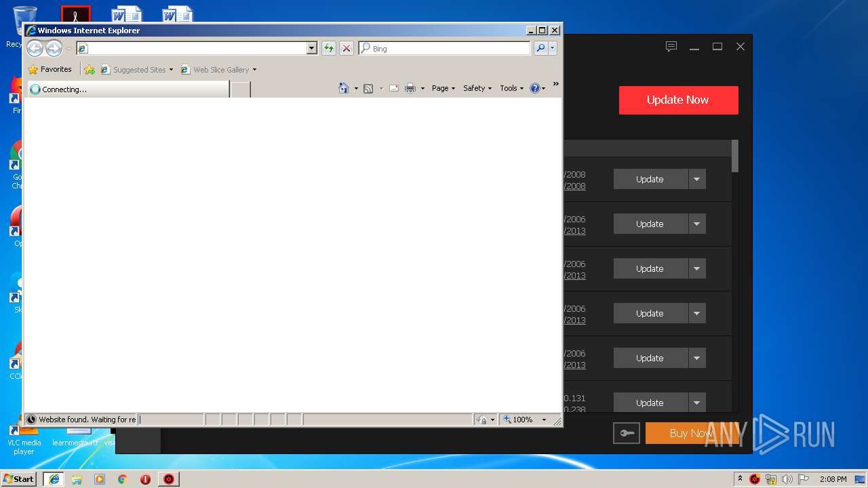The width and height of the screenshot is (868, 488).
Task: Click the blue search magnifier button
Action: pos(540,48)
